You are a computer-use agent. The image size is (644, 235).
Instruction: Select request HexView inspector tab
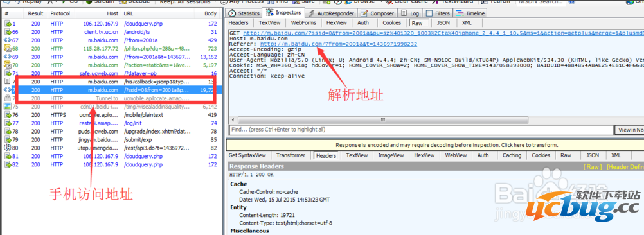coord(337,23)
